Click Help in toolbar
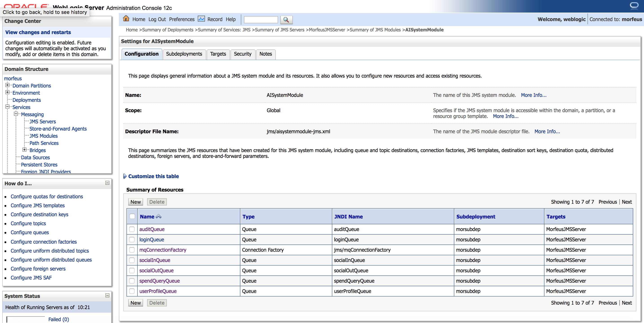The height and width of the screenshot is (323, 644). (231, 19)
